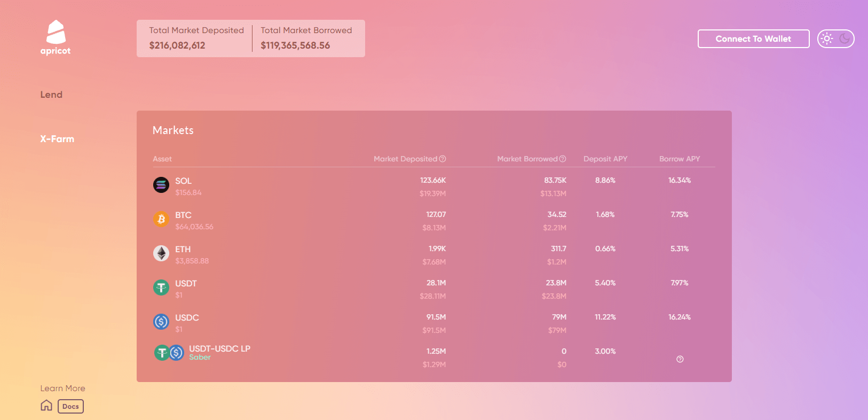The height and width of the screenshot is (420, 868).
Task: Click the Saber label under USDT-USDC LP
Action: tap(200, 357)
